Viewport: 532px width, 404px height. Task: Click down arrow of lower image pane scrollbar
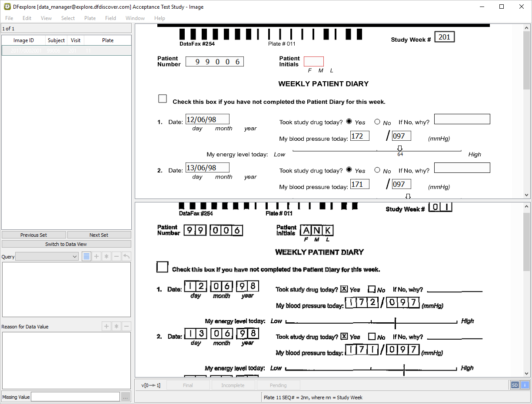[527, 373]
